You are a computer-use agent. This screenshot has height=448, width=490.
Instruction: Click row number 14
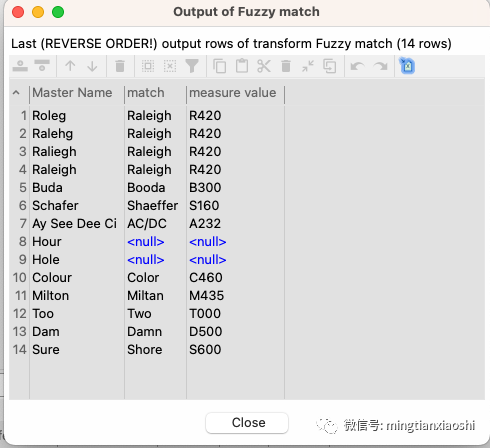(20, 350)
